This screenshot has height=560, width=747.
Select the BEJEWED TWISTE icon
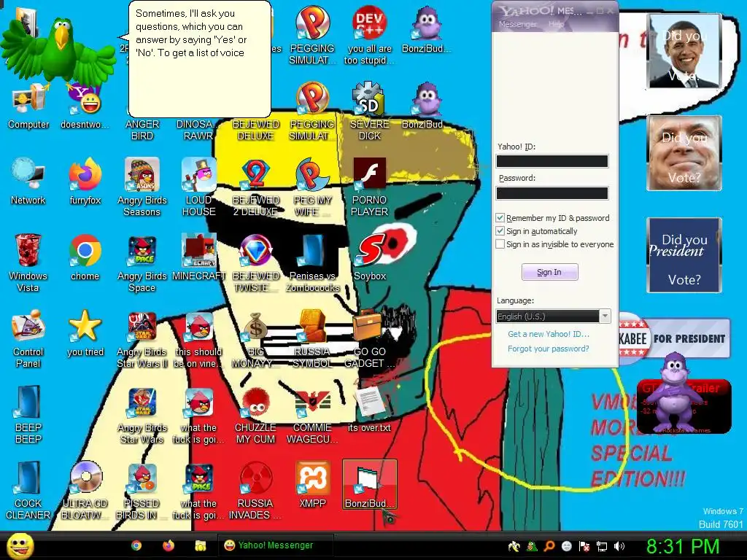[256, 262]
